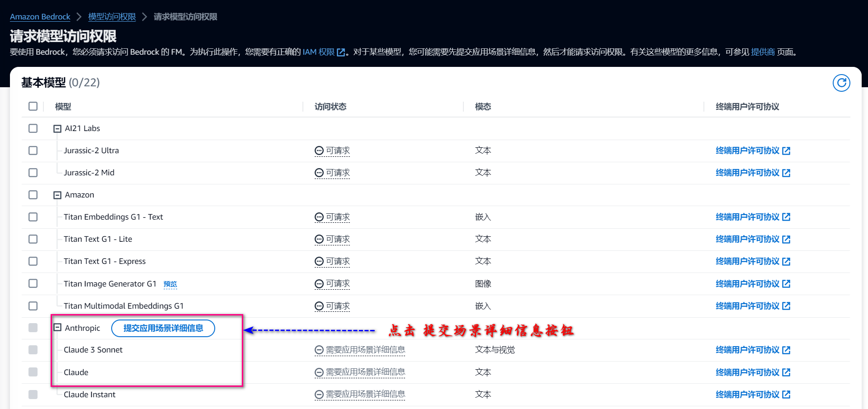Click status icon for Titan Multimodal Embeddings G1
This screenshot has width=868, height=409.
(319, 306)
